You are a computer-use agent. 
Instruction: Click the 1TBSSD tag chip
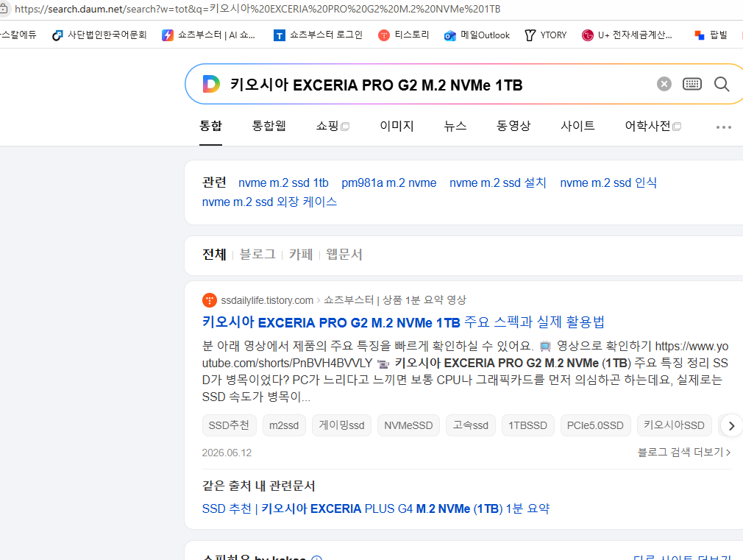(527, 425)
